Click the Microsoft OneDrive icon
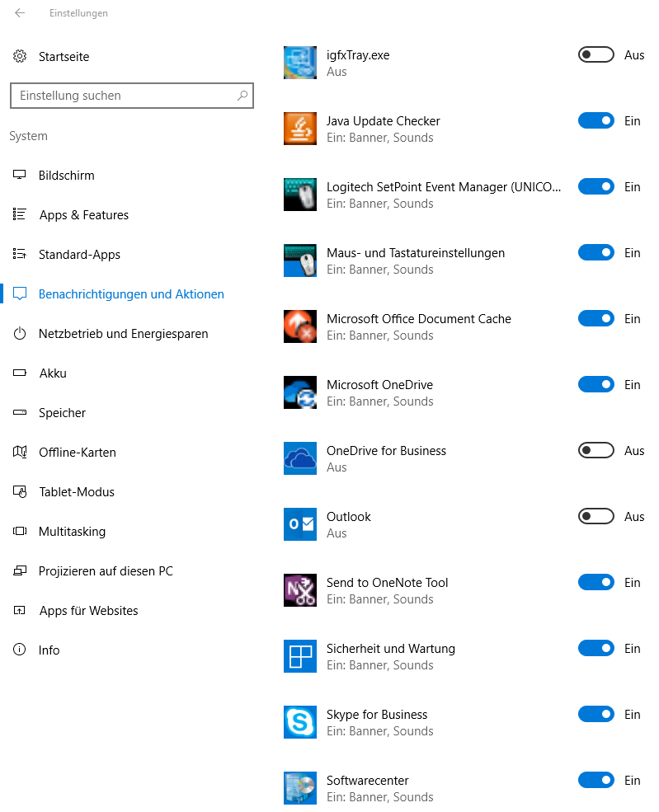 coord(300,392)
